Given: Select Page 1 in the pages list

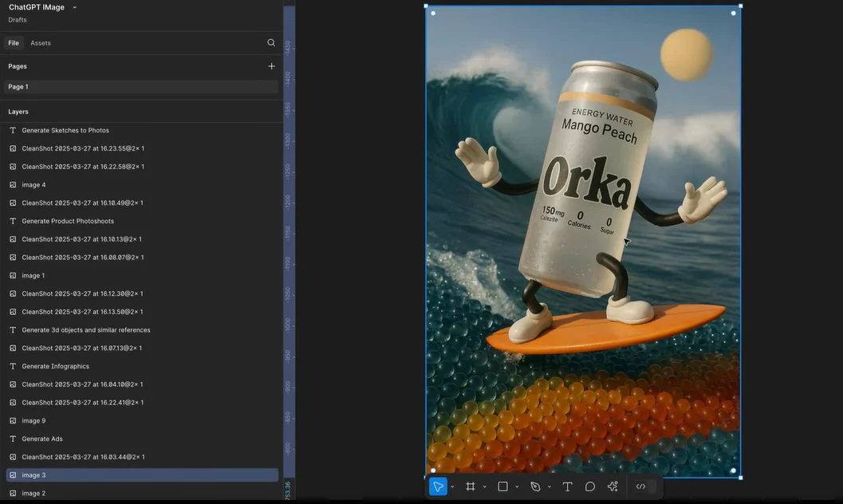Looking at the screenshot, I should 141,86.
